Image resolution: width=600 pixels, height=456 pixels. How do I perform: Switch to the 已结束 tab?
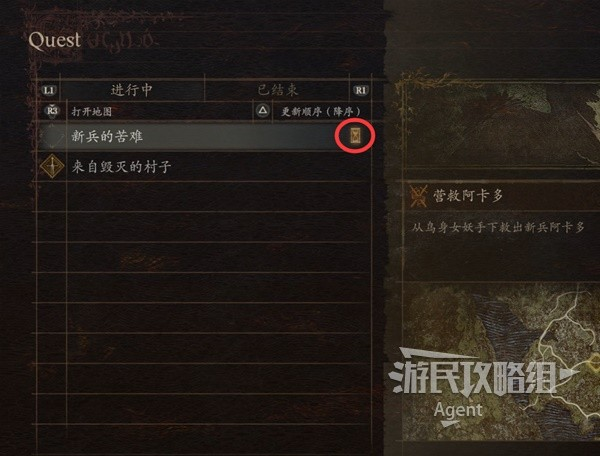click(x=277, y=90)
